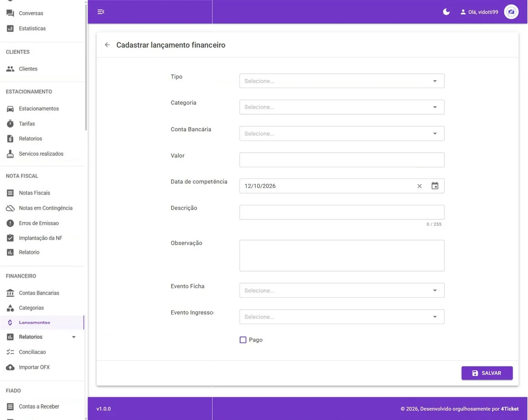The width and height of the screenshot is (528, 420).
Task: Open Implantação da NF menu item
Action: click(x=42, y=238)
